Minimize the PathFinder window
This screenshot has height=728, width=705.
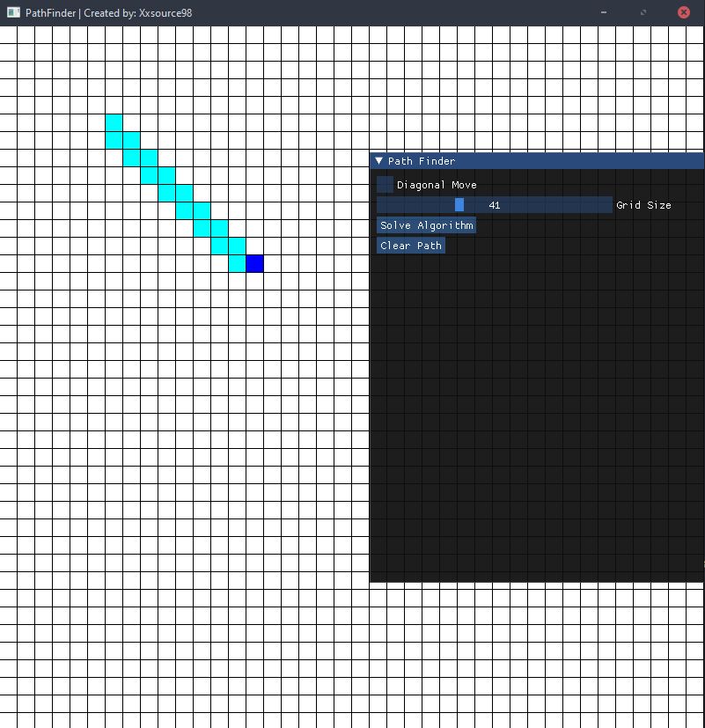coord(604,12)
